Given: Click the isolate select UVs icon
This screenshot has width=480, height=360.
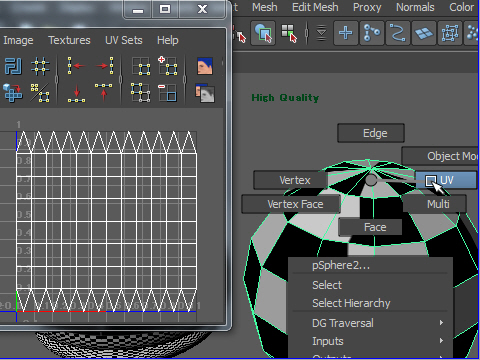Looking at the screenshot, I should pos(141,66).
